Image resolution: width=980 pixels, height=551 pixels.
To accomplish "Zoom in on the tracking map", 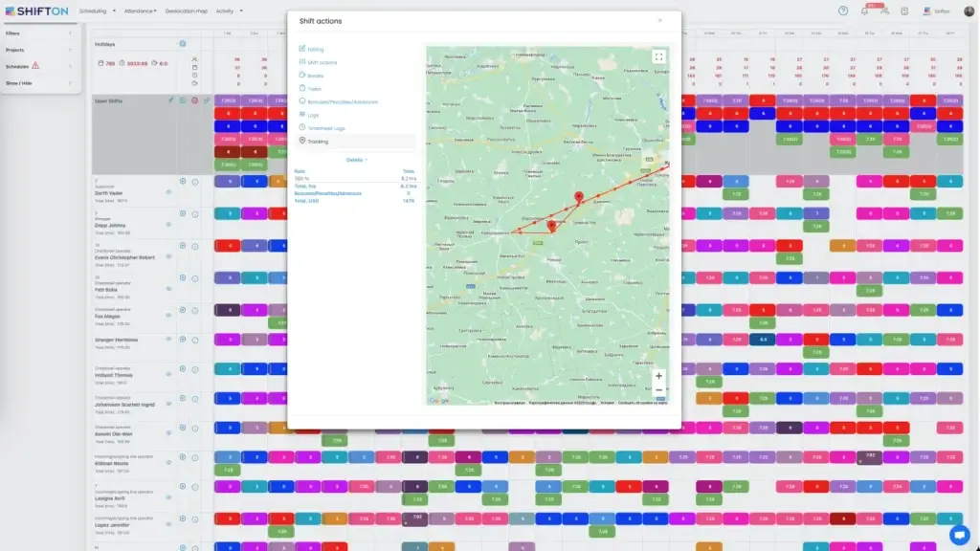I will [658, 376].
